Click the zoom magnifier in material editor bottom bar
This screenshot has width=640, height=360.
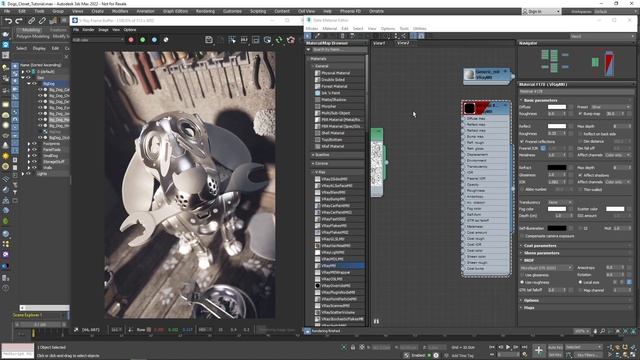coord(602,331)
